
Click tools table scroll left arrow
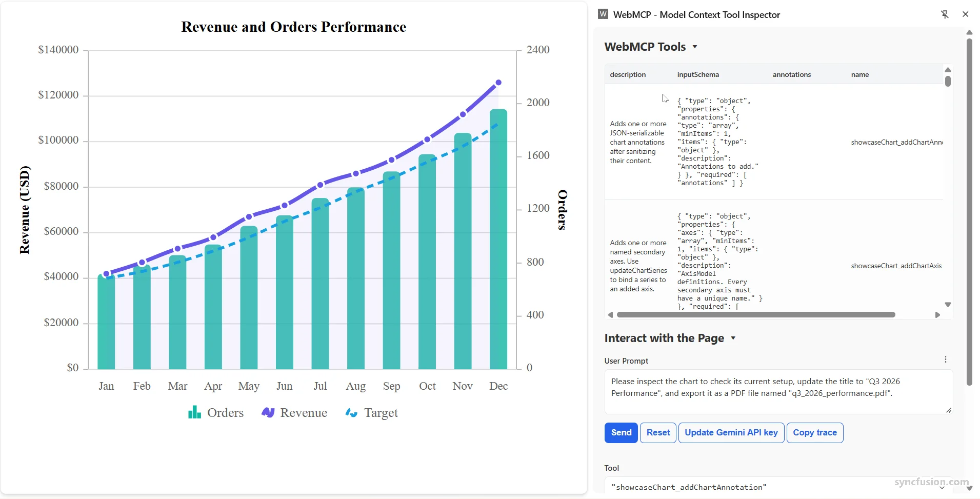pos(610,315)
